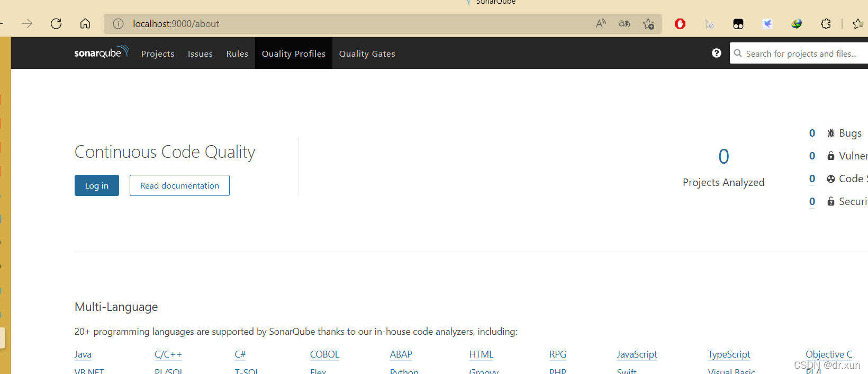Click the SonarQube logo
Screen dimensions: 868x374
click(101, 52)
